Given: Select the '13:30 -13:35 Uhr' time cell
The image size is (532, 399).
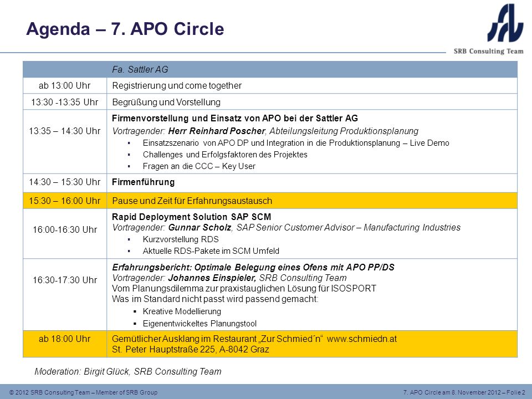Looking at the screenshot, I should coord(65,102).
